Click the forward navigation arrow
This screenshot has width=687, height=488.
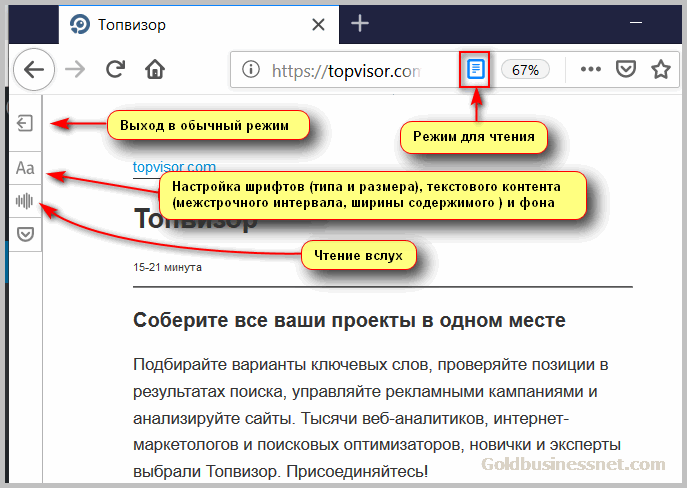[75, 69]
